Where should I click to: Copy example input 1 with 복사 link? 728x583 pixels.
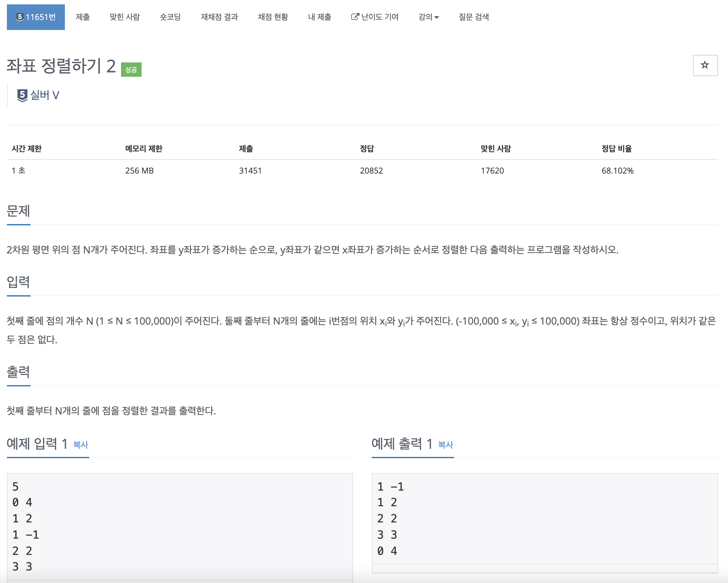pos(81,444)
